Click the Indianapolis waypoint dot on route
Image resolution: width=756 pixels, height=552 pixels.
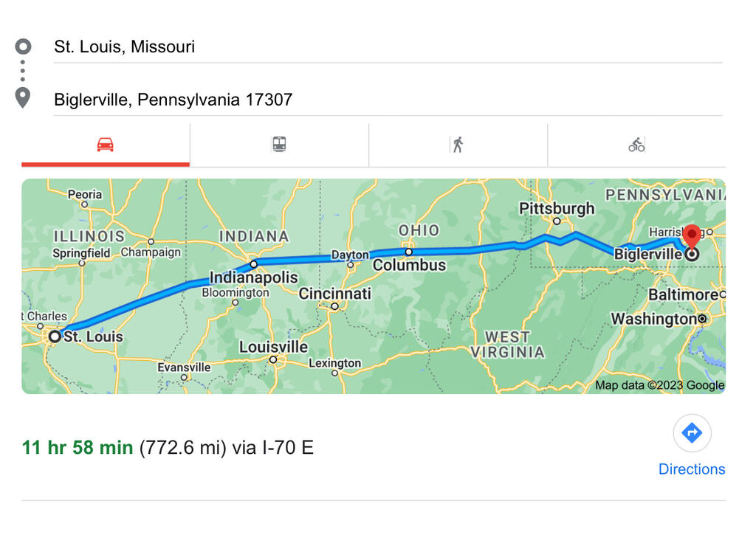[253, 263]
